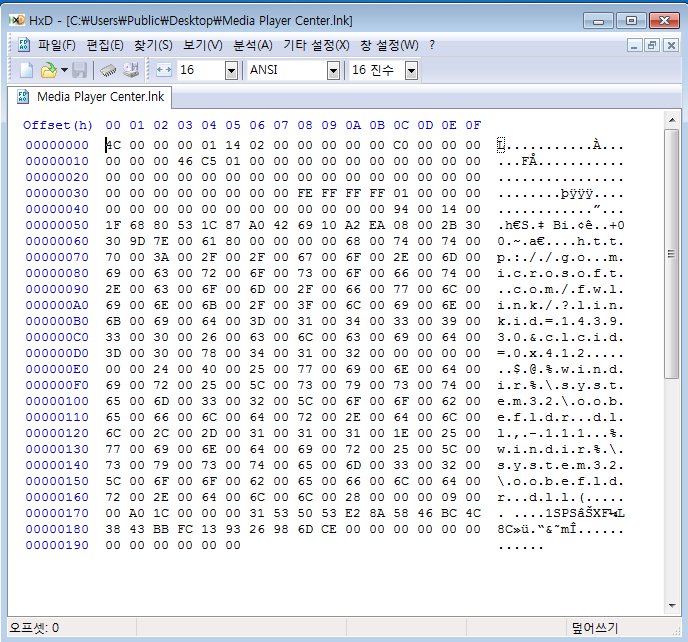This screenshot has width=688, height=642.
Task: Open the ANSI charset dropdown
Action: [333, 70]
